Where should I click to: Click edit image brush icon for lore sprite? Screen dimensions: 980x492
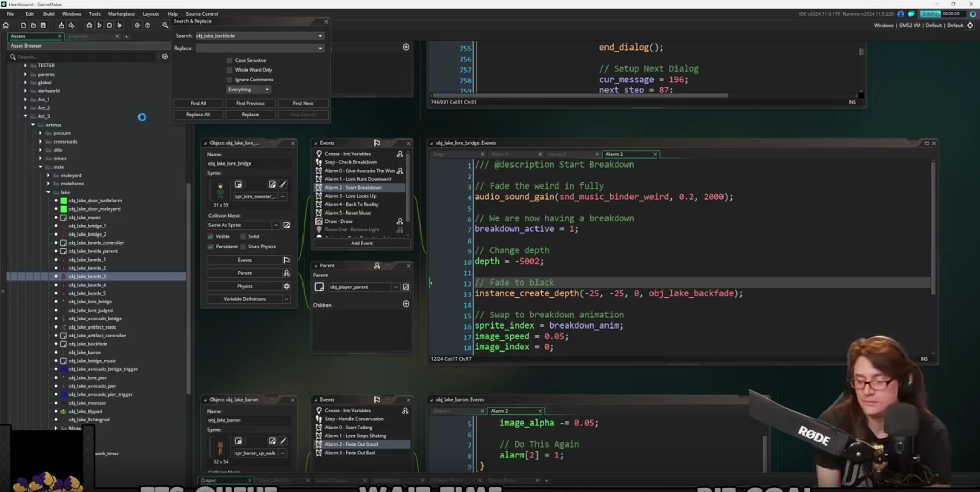283,184
